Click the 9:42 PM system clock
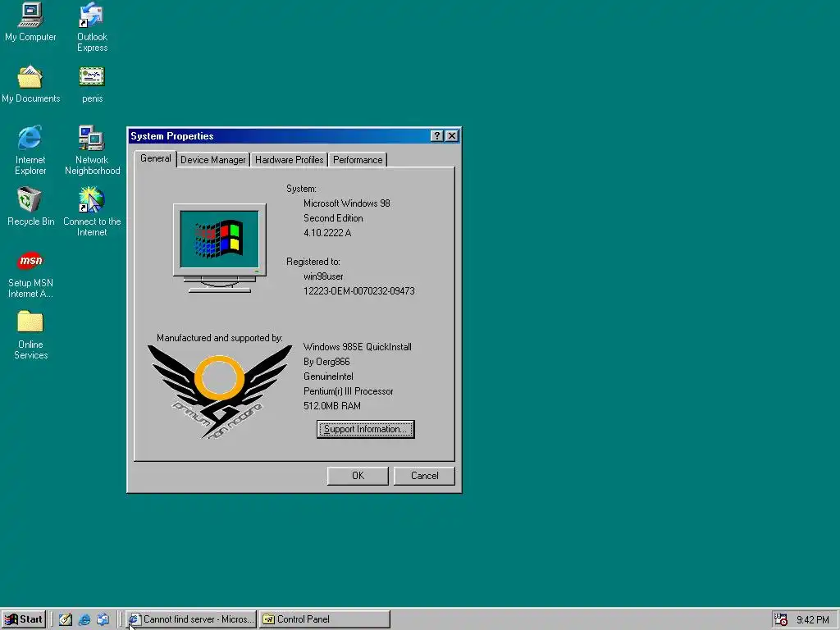The image size is (840, 630). tap(813, 620)
